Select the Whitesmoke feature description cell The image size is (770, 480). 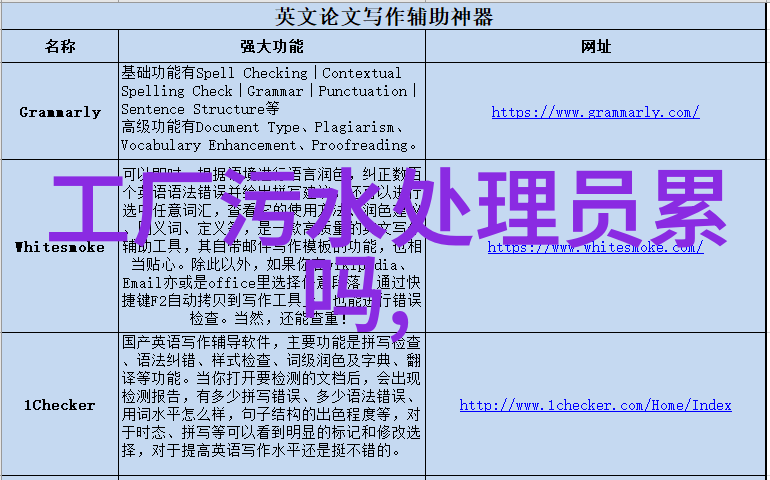272,246
